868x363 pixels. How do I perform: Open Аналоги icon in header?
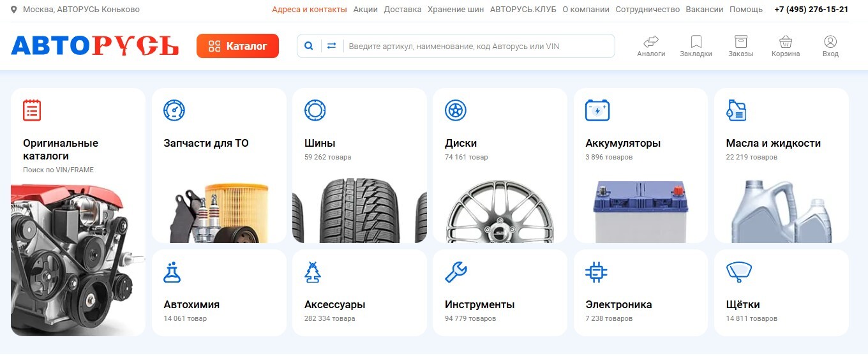click(x=651, y=41)
